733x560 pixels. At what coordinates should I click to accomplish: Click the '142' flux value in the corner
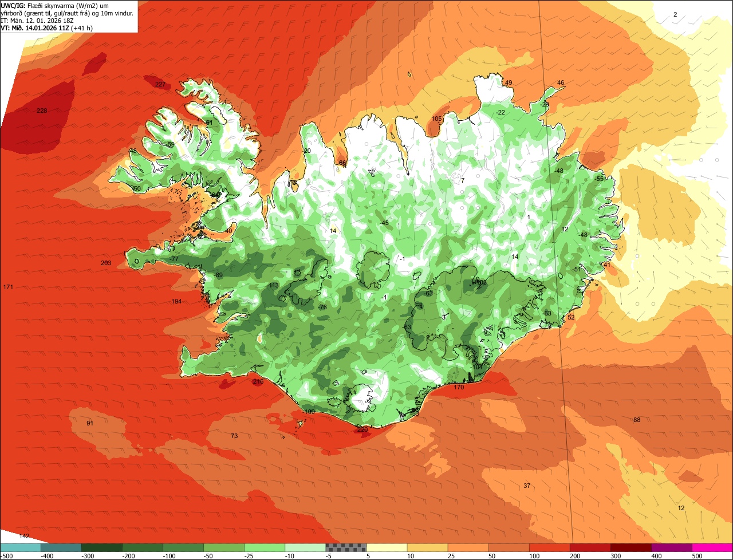(24, 536)
